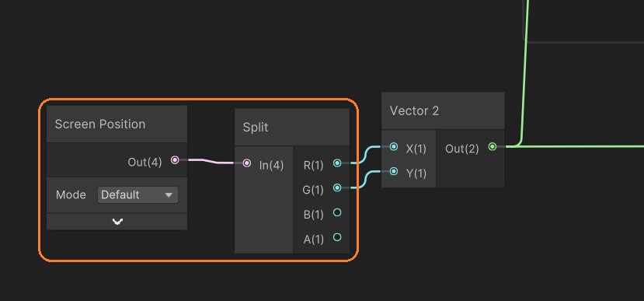The image size is (644, 301).
Task: Click the Vector 2 X(1) input port
Action: (394, 146)
